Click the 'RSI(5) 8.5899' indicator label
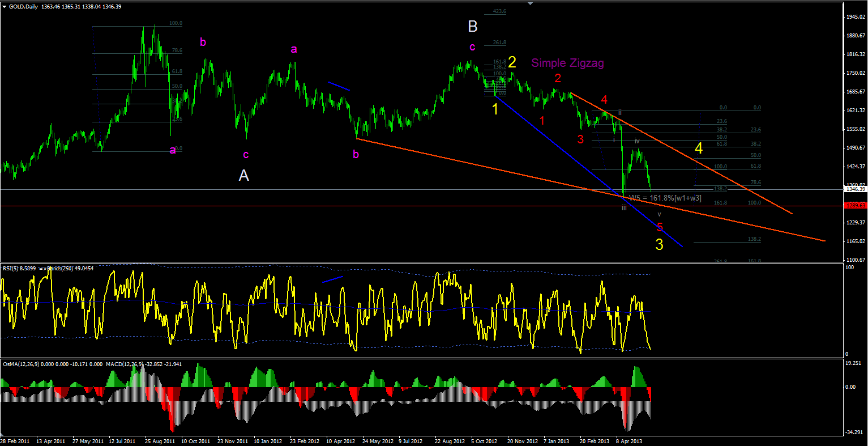 pos(19,267)
